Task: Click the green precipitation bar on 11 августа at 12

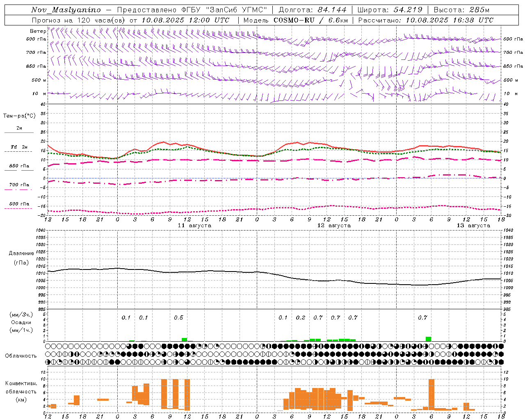Action: tap(184, 340)
